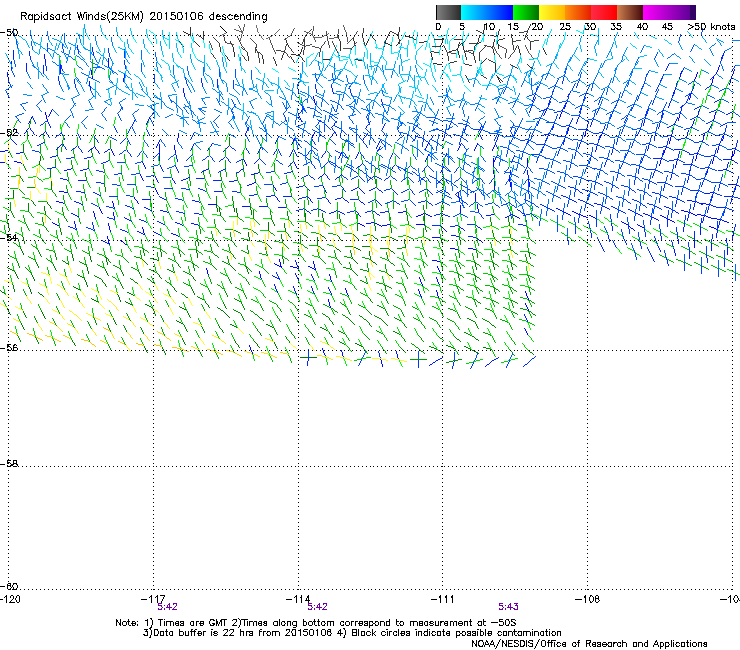Select the red 30–35 knots color segment
Screen dimensions: 740x650
[x=604, y=12]
